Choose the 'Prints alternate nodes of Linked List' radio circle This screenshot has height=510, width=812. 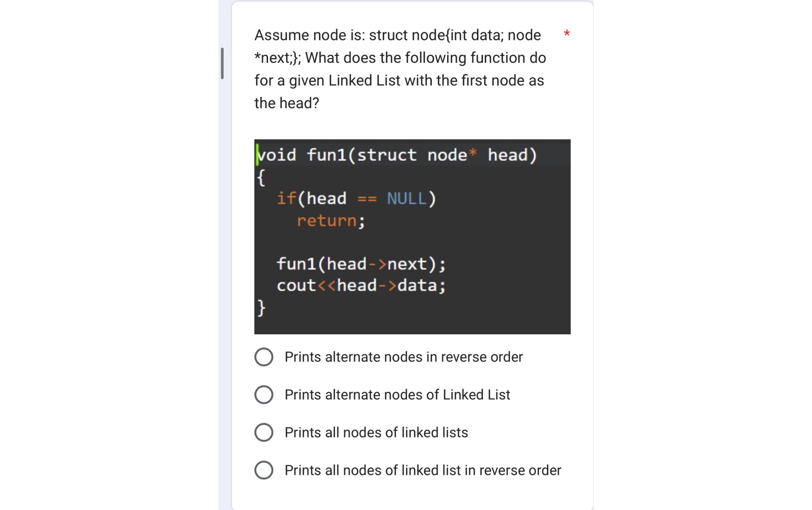click(x=264, y=395)
